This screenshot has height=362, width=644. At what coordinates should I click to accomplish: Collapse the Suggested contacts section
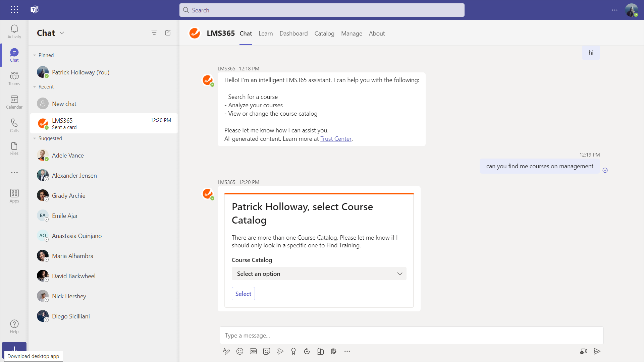point(35,138)
